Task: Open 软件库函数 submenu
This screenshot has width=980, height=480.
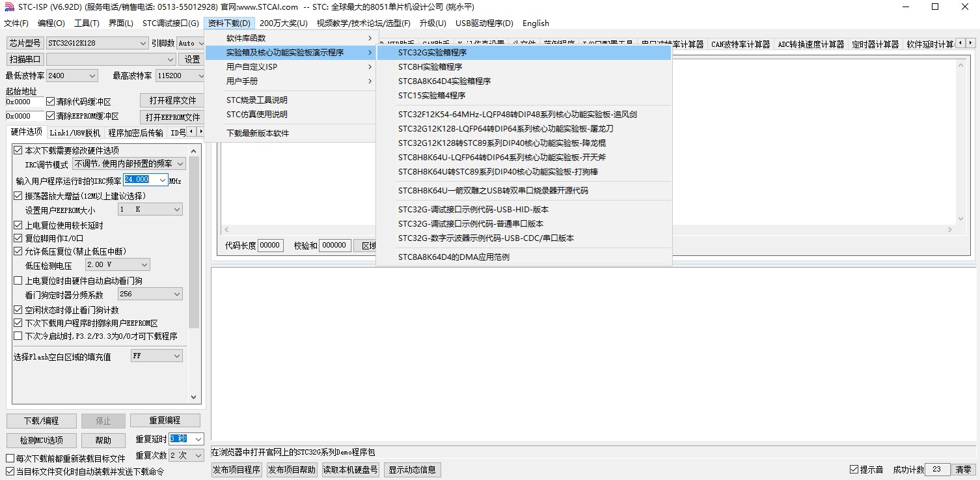Action: pos(290,38)
